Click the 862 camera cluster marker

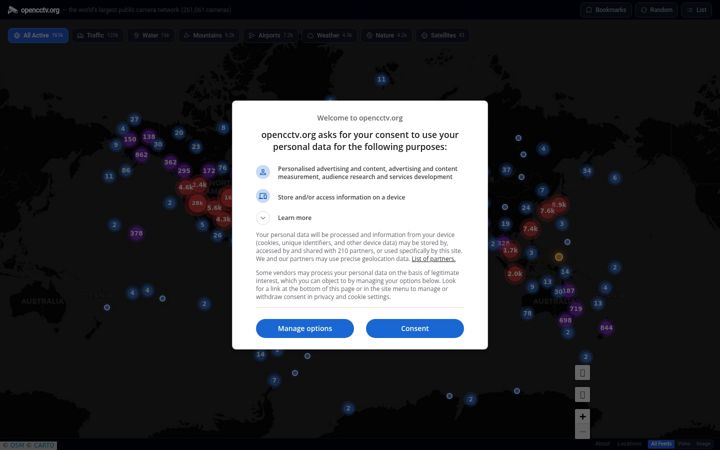[x=141, y=155]
